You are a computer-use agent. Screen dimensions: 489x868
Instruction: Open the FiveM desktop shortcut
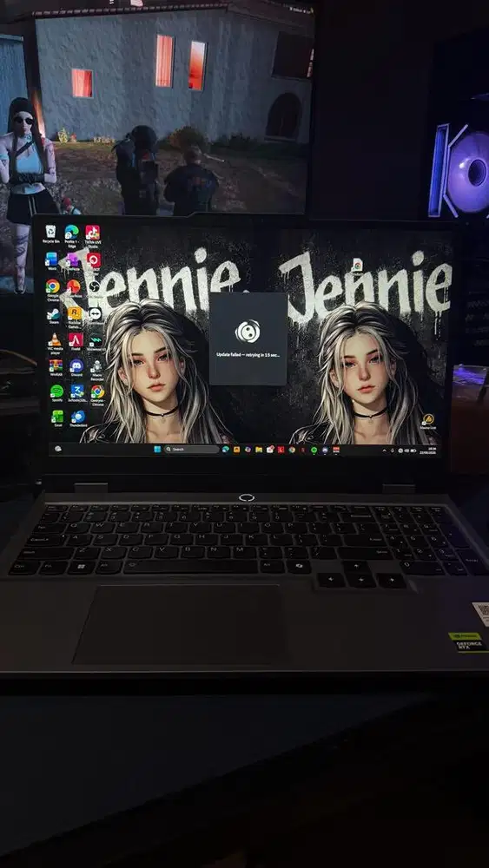pyautogui.click(x=76, y=339)
